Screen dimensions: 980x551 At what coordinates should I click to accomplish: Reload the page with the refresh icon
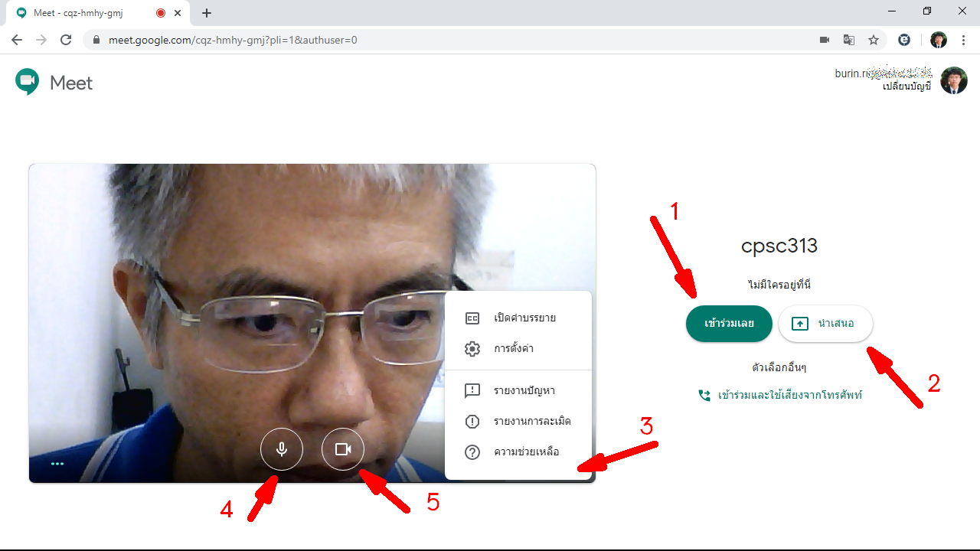tap(66, 40)
